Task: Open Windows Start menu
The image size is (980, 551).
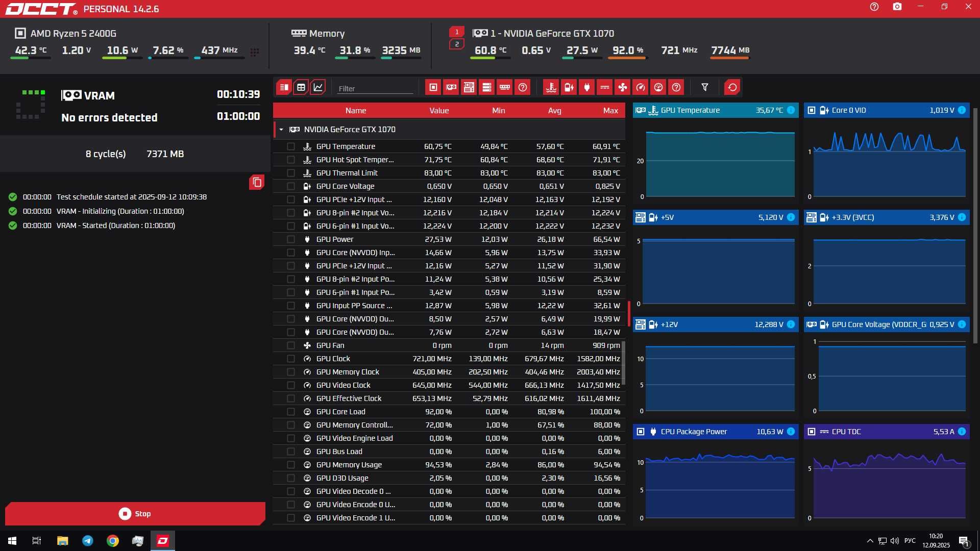Action: (12, 541)
